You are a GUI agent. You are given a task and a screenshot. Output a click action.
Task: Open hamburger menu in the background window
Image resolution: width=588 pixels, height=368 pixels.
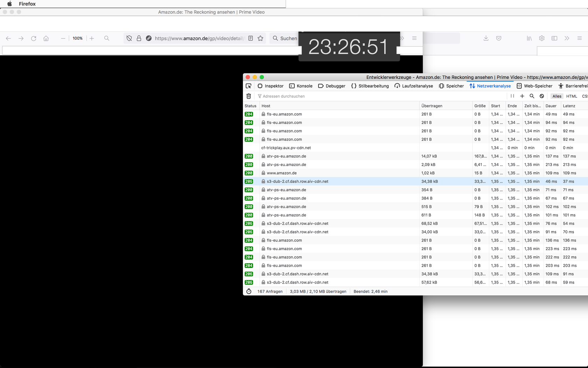point(580,38)
